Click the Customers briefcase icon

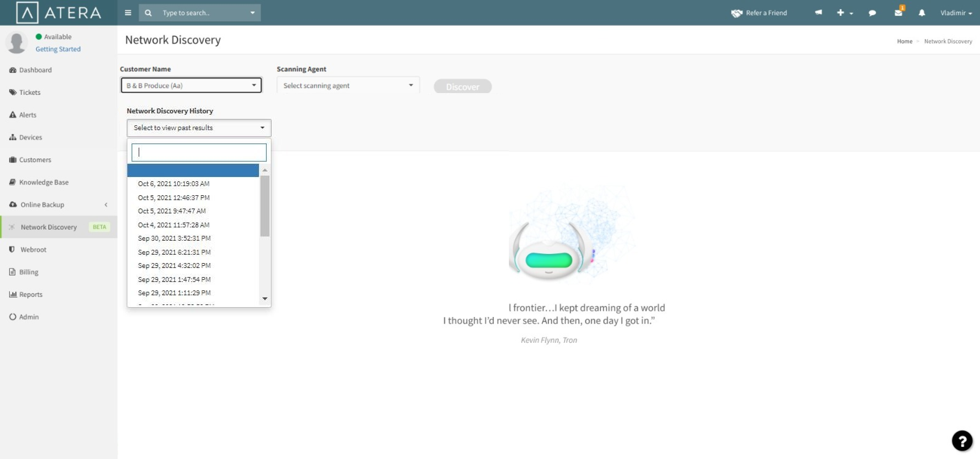pyautogui.click(x=13, y=159)
